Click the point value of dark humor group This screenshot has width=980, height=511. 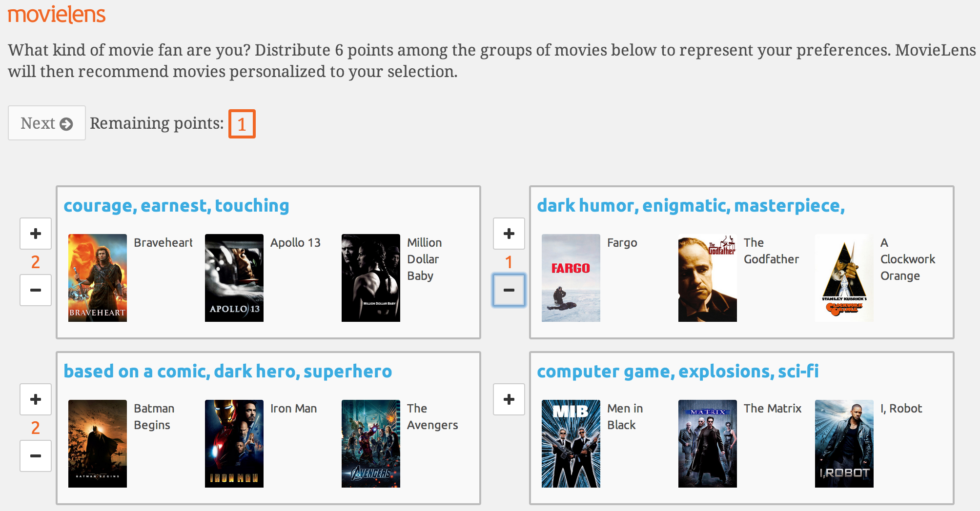coord(509,262)
